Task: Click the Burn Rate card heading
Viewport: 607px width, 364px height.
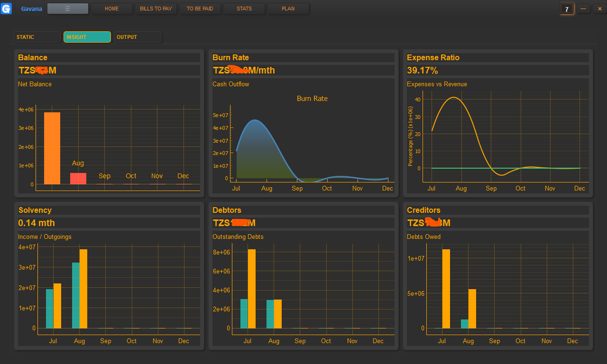Action: tap(231, 57)
